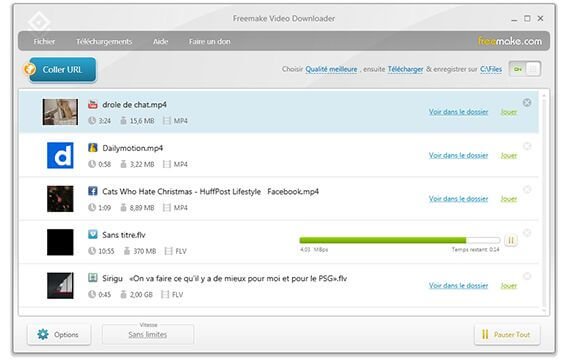Image resolution: width=570 pixels, height=360 pixels.
Task: Click Jouer for drole de chat.mp4
Action: (509, 112)
